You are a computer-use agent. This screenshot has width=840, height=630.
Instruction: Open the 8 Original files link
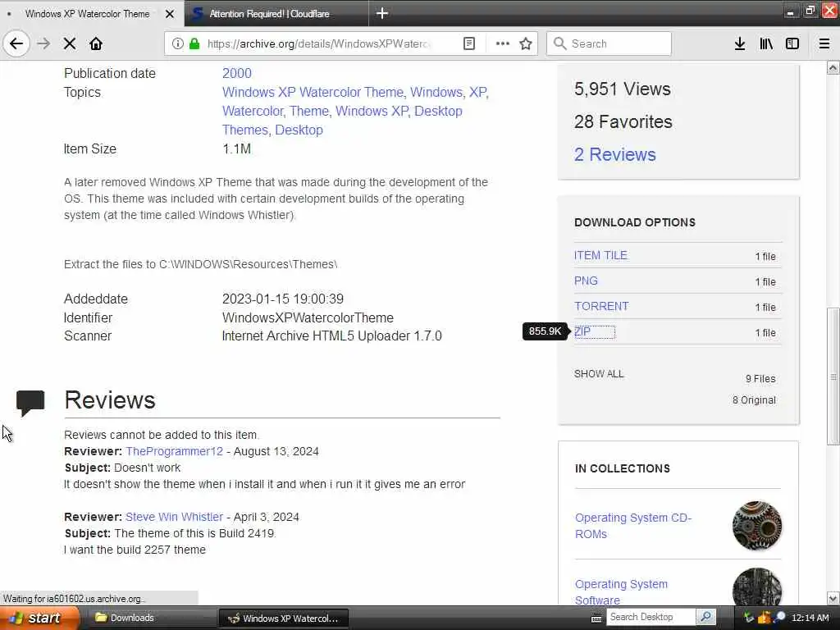click(x=754, y=400)
